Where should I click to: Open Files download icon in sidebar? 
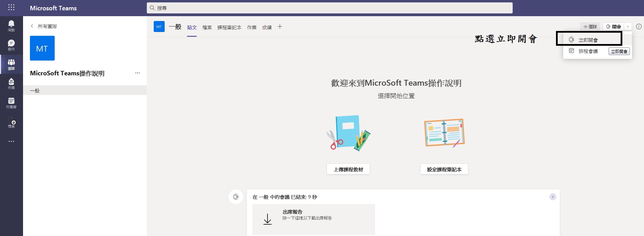(11, 122)
